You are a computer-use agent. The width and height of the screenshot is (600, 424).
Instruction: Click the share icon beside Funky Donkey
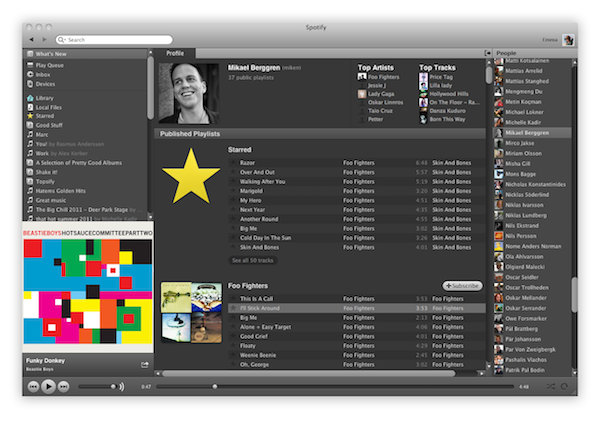point(145,364)
